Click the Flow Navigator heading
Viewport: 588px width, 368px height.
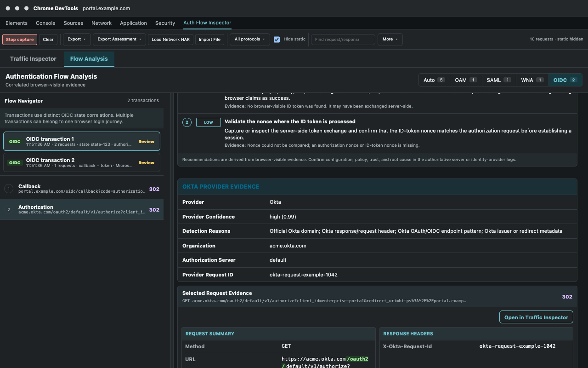(x=24, y=101)
